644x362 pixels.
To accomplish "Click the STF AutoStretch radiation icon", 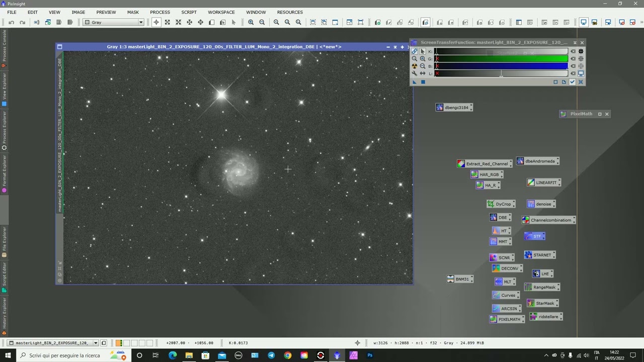I will click(415, 66).
